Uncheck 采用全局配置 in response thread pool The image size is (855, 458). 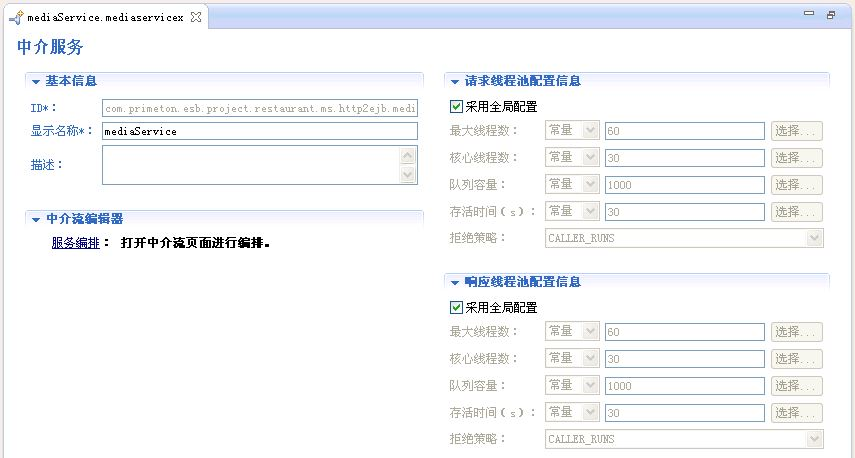(456, 307)
